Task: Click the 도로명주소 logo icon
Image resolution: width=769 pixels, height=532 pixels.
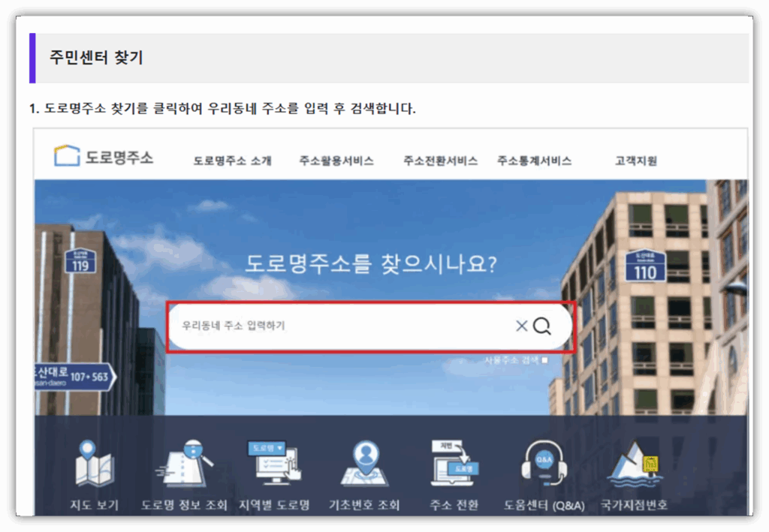Action: pyautogui.click(x=67, y=156)
